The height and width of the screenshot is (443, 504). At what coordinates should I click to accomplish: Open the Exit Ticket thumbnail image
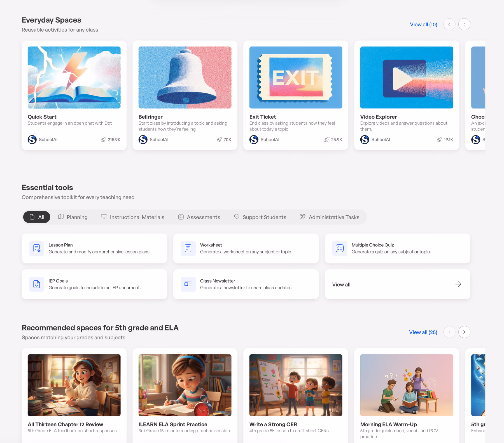point(296,77)
